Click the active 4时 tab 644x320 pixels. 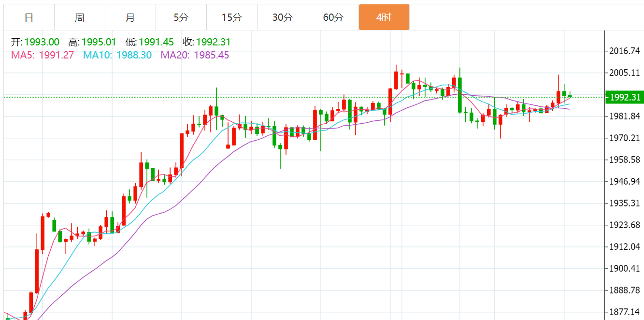tap(384, 18)
